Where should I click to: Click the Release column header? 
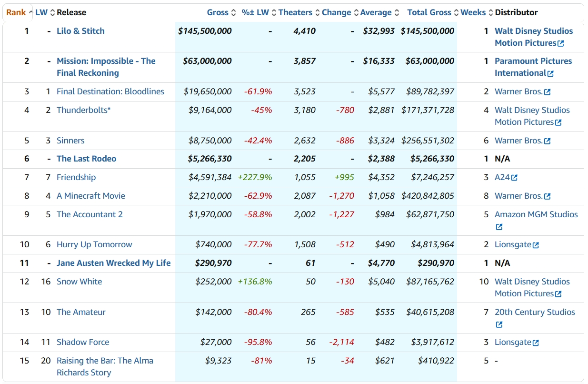(x=71, y=12)
